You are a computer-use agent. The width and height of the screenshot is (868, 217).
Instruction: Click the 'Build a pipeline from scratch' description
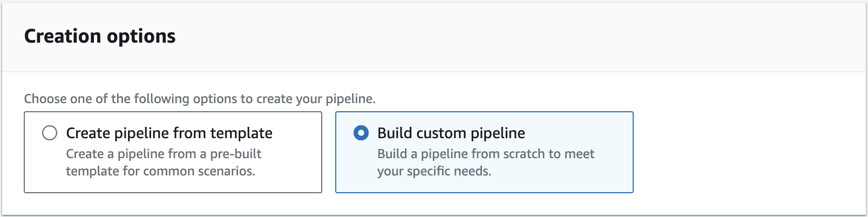click(x=486, y=162)
